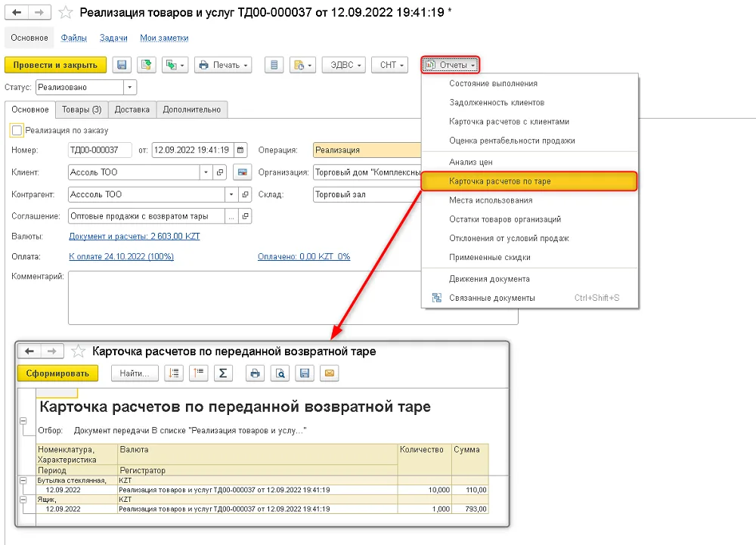Viewport: 756px width, 545px height.
Task: Choose Задолженность клиентов menu item
Action: 530,103
